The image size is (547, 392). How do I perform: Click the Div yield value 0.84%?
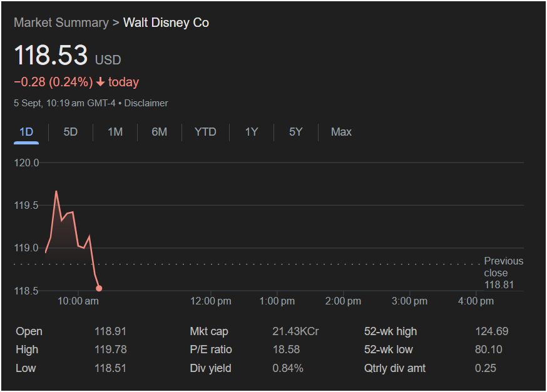pyautogui.click(x=288, y=368)
